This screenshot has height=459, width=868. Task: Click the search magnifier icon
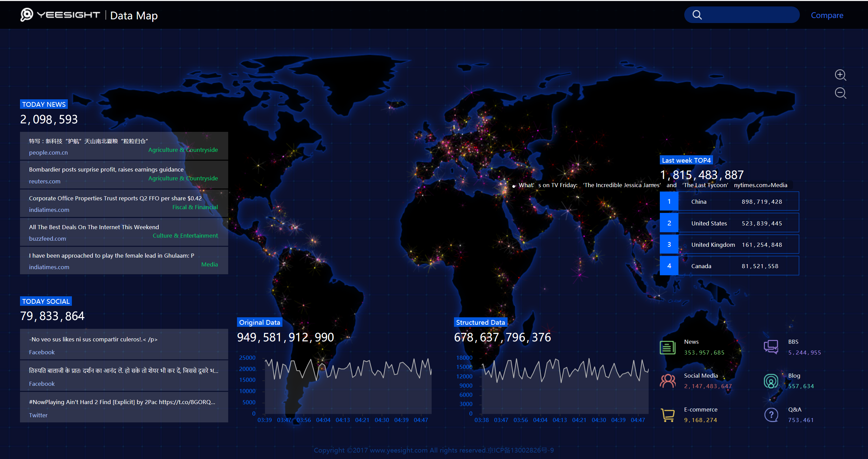click(697, 15)
